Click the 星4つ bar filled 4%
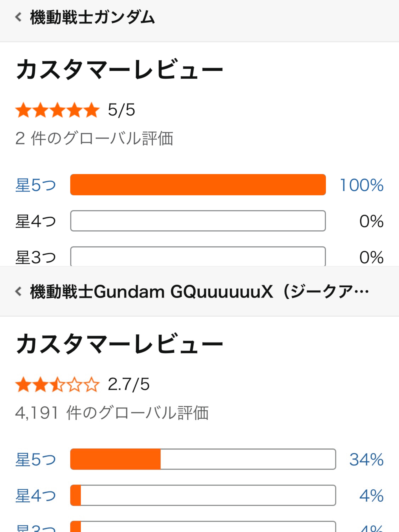 pos(203,495)
